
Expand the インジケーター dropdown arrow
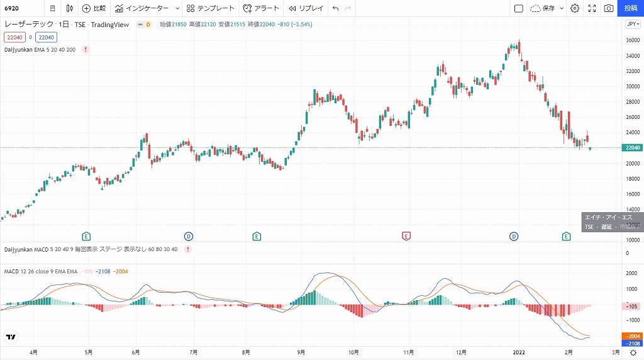coord(177,8)
